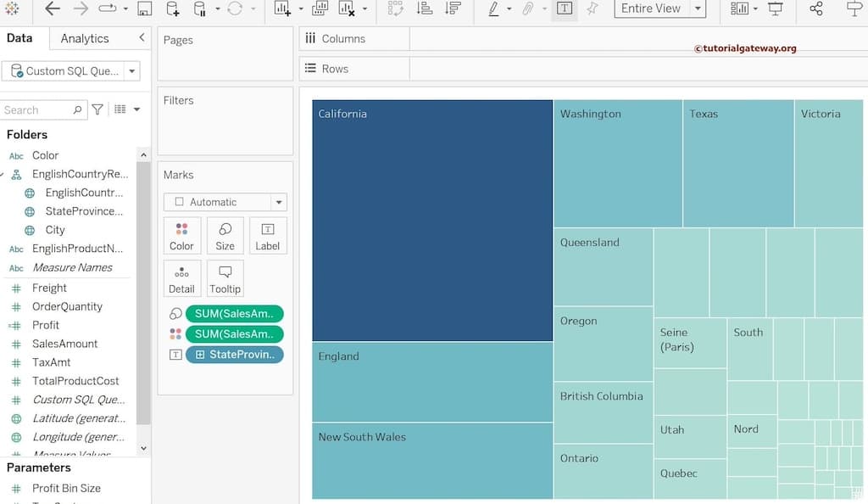Click the Undo back arrow in toolbar
Screen dimensions: 868x504
[x=53, y=8]
